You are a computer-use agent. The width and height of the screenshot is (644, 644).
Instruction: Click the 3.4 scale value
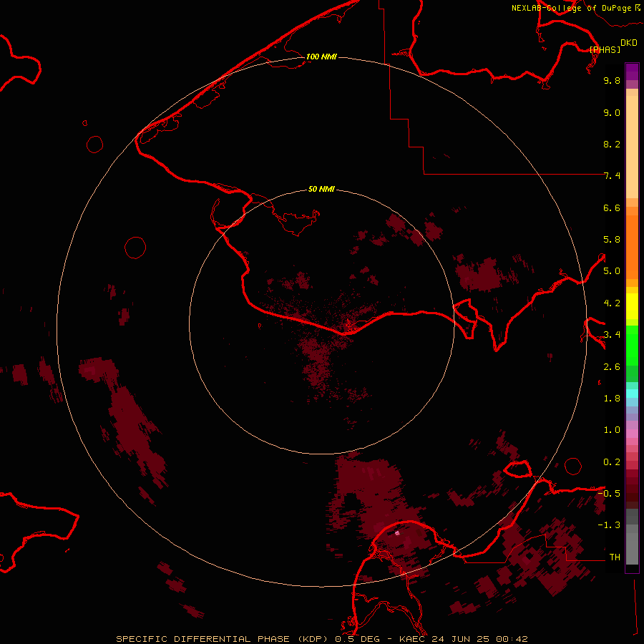612,335
